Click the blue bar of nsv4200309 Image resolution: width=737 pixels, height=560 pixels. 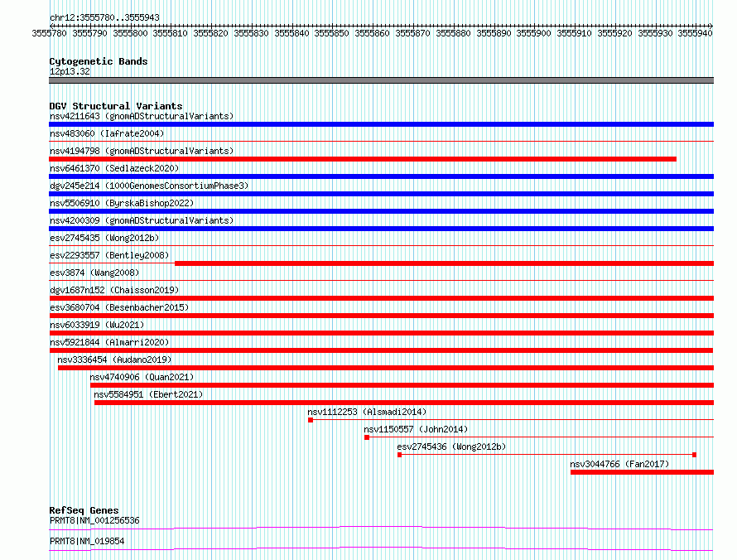381,229
